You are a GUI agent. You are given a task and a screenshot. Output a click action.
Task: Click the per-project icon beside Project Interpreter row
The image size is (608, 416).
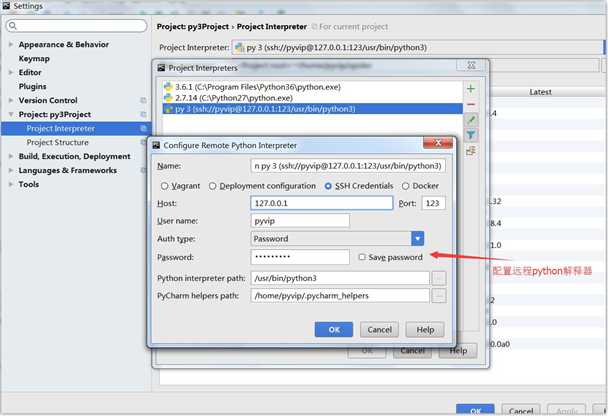coord(143,128)
